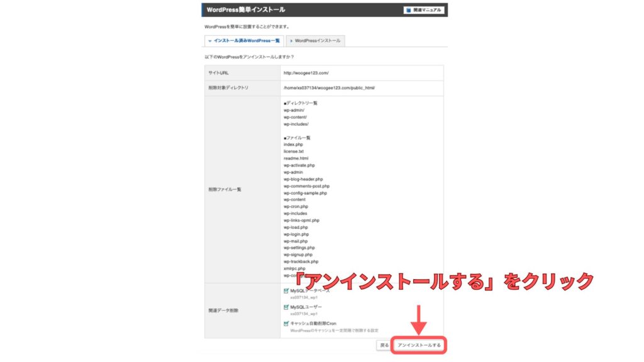Select the wp-signup.php file entry
This screenshot has width=644, height=362.
tap(297, 255)
